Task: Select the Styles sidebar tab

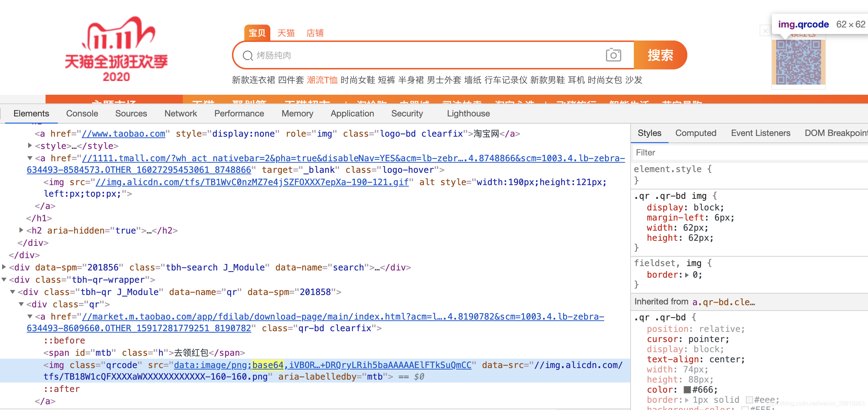Action: [x=649, y=133]
